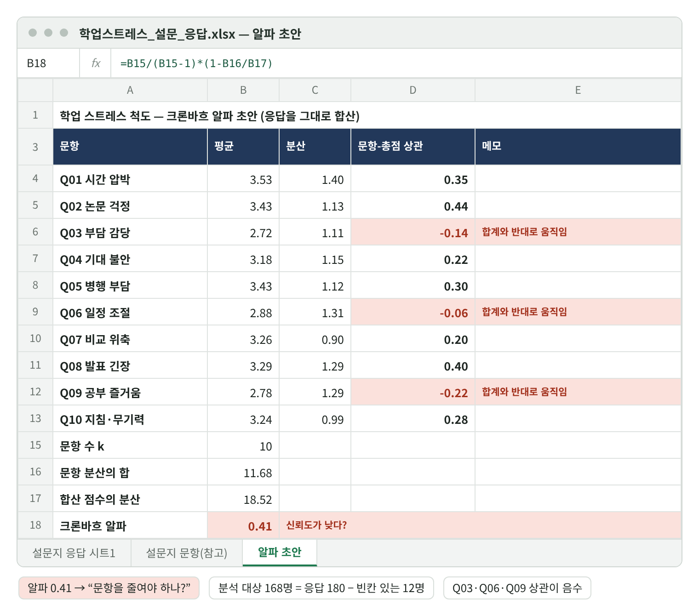This screenshot has width=699, height=616.
Task: Click the 신뢰도가 낮다? note cell
Action: [480, 525]
